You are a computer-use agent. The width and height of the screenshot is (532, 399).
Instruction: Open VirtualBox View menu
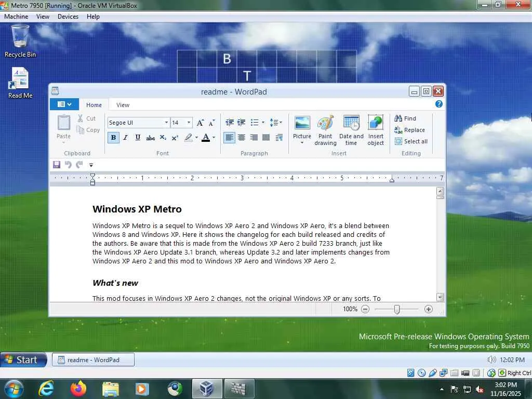[43, 16]
